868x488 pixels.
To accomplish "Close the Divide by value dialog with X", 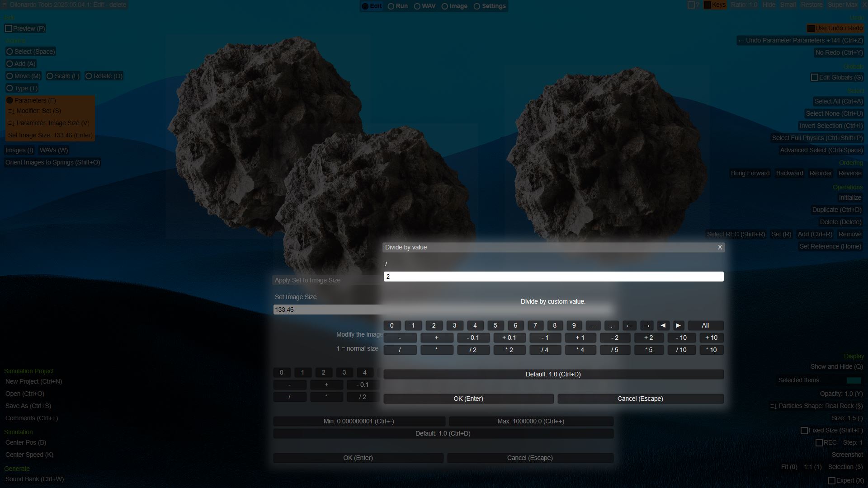I will pyautogui.click(x=720, y=247).
